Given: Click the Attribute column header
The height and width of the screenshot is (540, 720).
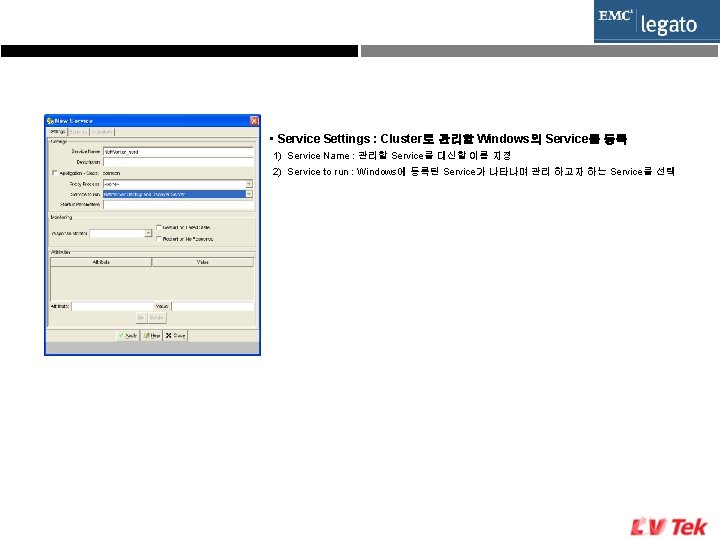Looking at the screenshot, I should (101, 262).
